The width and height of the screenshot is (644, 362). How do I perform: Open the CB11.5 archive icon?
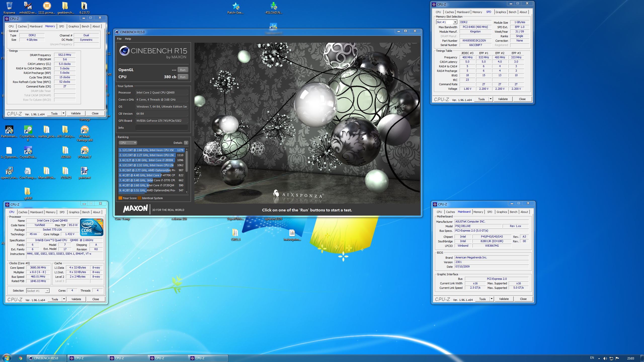click(x=235, y=235)
